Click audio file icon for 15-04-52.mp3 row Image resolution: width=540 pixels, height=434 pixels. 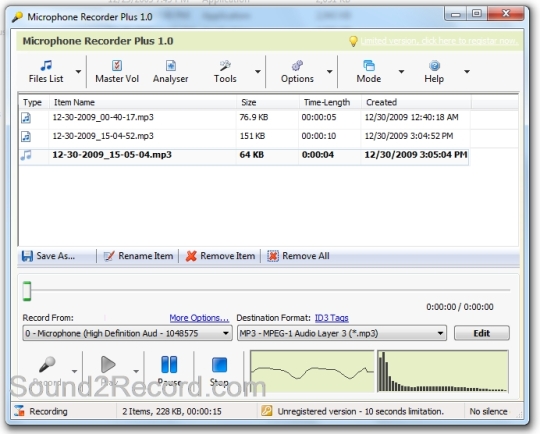[26, 136]
